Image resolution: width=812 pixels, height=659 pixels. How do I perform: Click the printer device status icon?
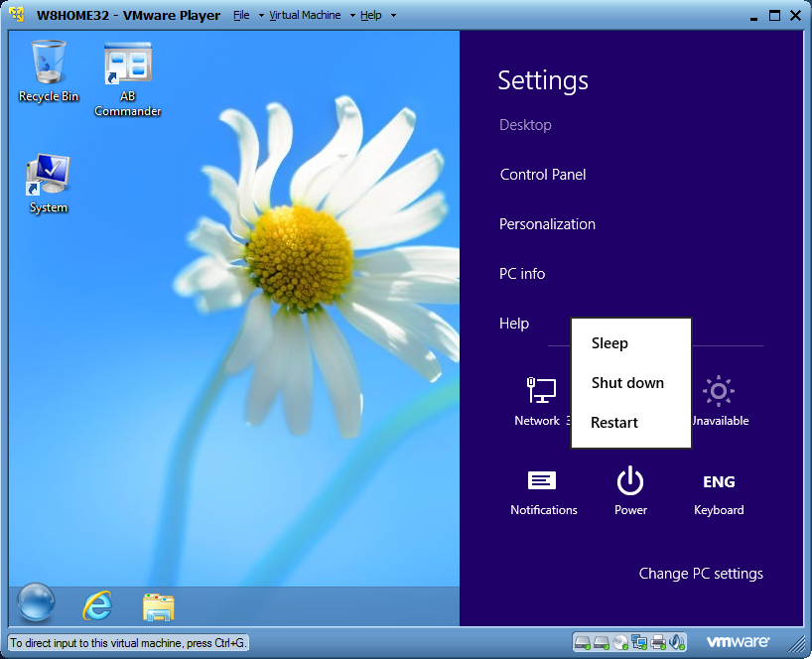point(657,642)
